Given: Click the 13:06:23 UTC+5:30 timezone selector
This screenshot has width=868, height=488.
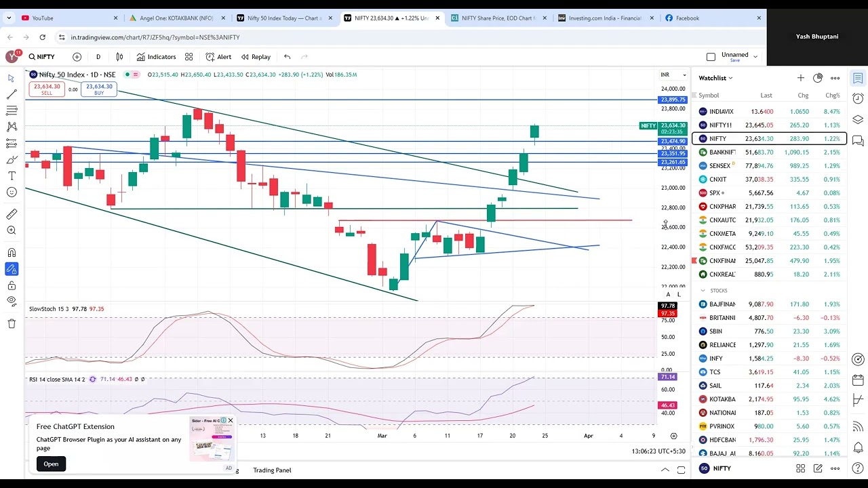Looking at the screenshot, I should pos(658,451).
